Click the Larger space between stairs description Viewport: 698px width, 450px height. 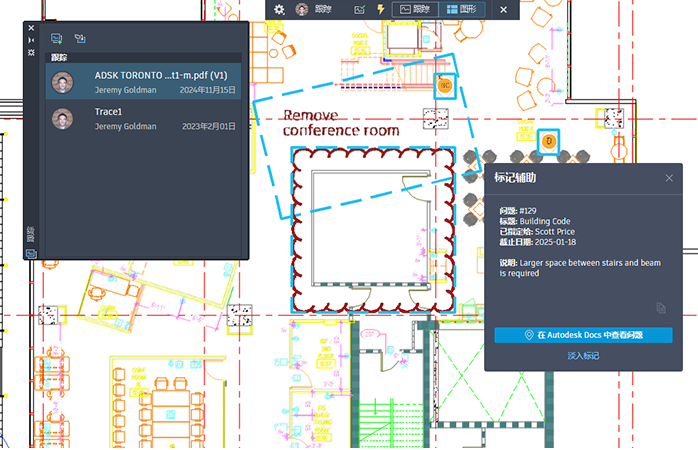580,268
